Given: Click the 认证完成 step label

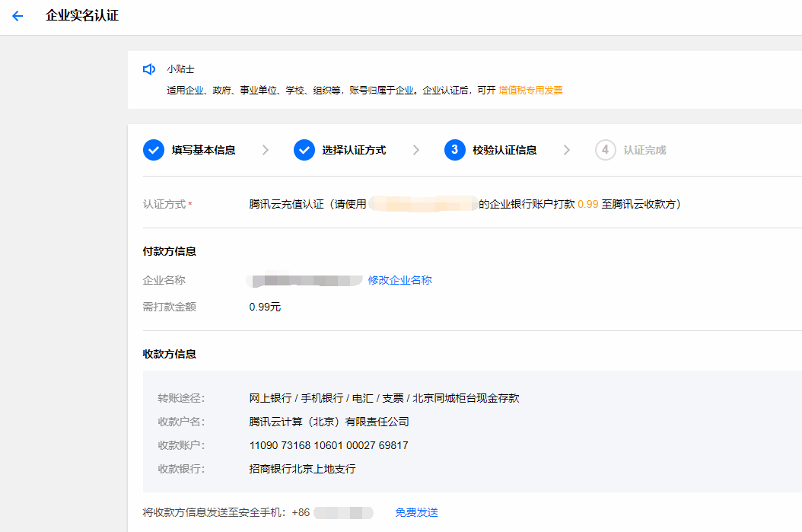Looking at the screenshot, I should [644, 151].
